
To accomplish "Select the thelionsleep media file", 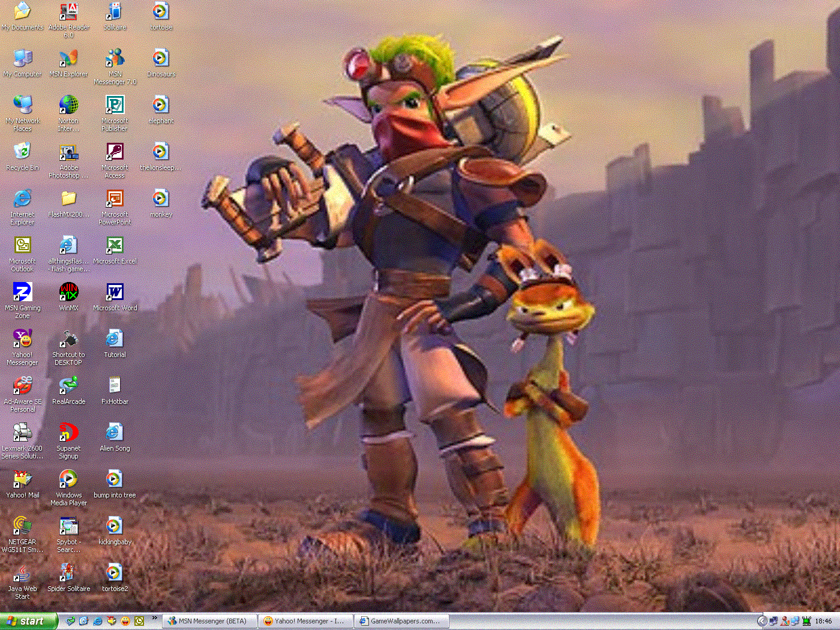I will [161, 157].
